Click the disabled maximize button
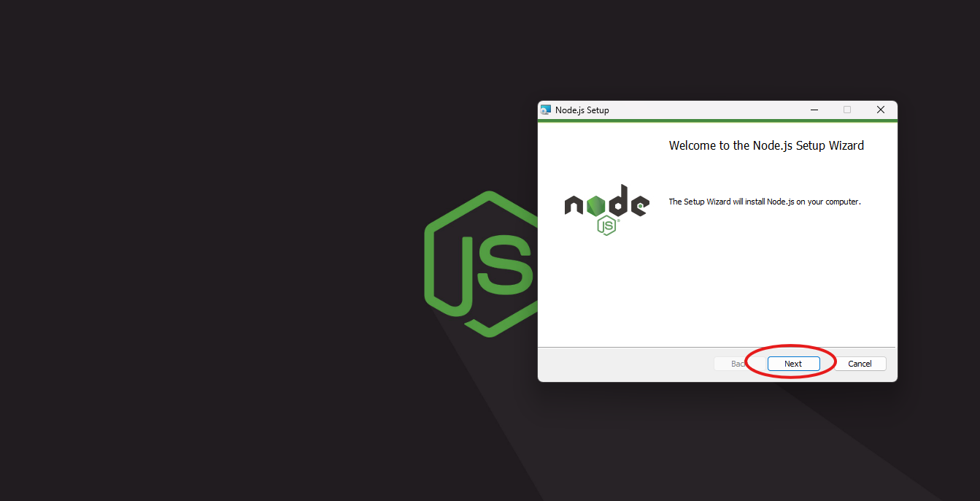Screen dimensions: 980x501 click(x=847, y=110)
